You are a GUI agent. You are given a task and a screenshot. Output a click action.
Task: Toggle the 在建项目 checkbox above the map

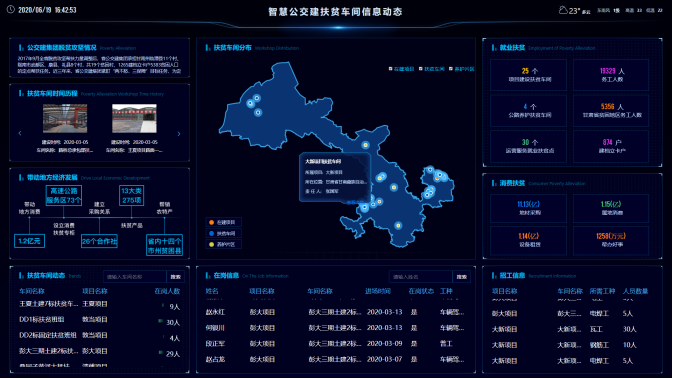(x=391, y=69)
